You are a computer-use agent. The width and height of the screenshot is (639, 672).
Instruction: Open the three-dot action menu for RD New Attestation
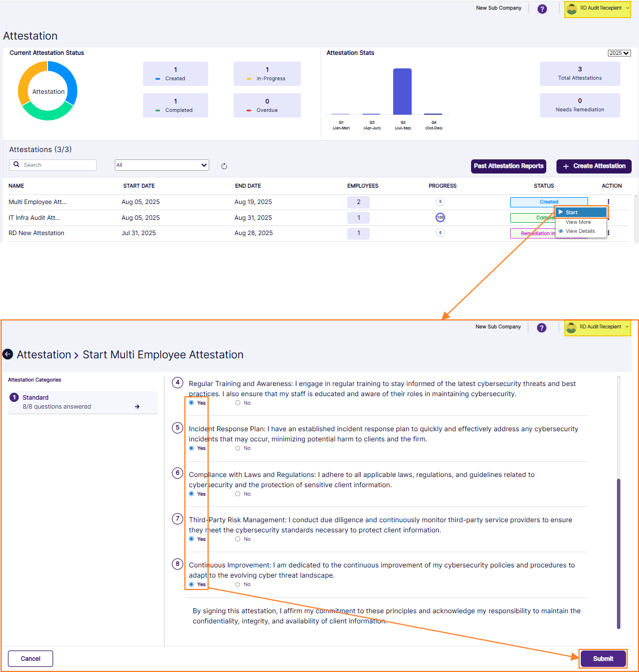click(x=608, y=233)
